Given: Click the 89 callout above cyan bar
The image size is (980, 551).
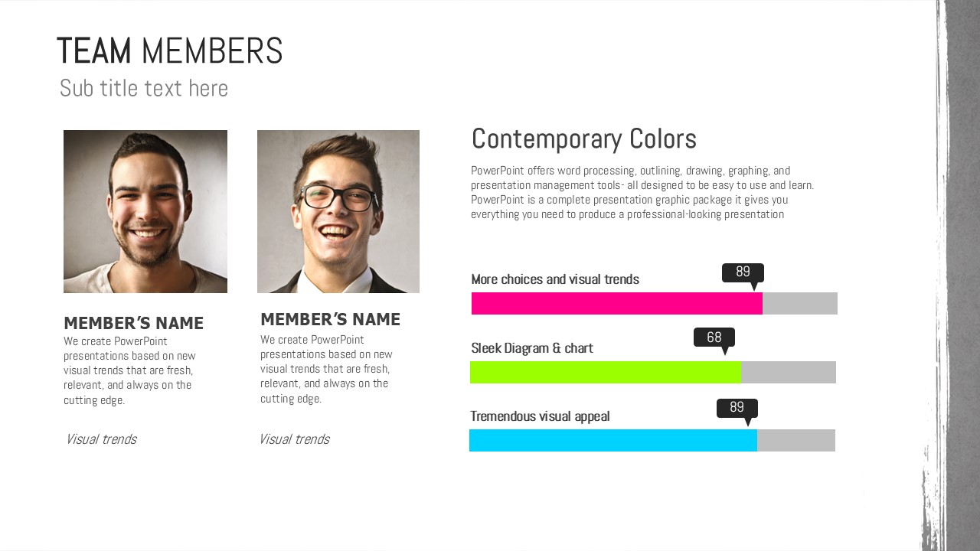Looking at the screenshot, I should [x=737, y=409].
